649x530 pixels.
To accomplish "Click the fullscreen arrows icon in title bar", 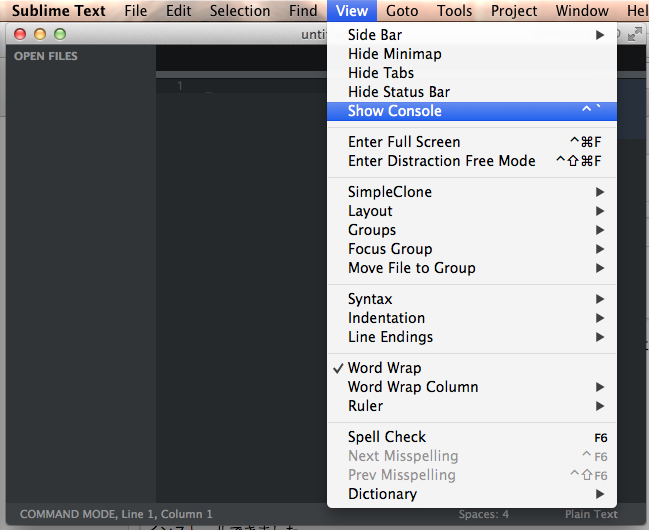I will pyautogui.click(x=635, y=34).
